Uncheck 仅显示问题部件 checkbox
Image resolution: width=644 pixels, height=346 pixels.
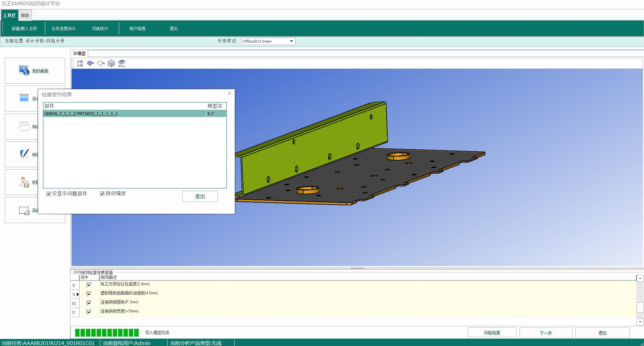[49, 194]
